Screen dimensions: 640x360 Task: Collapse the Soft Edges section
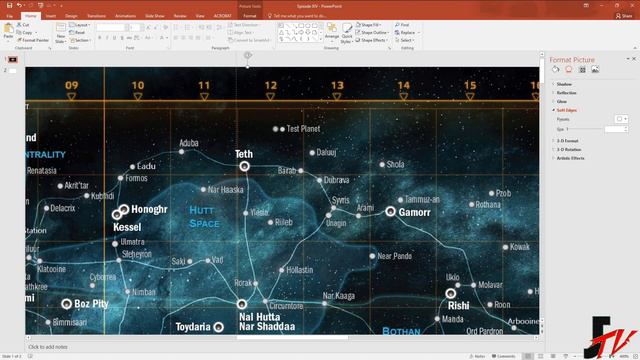(x=566, y=110)
